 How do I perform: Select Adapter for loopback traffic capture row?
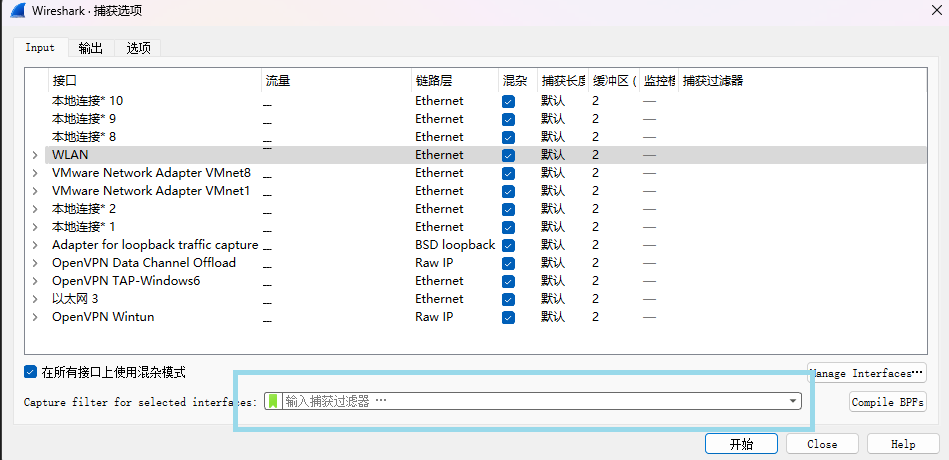pos(155,245)
